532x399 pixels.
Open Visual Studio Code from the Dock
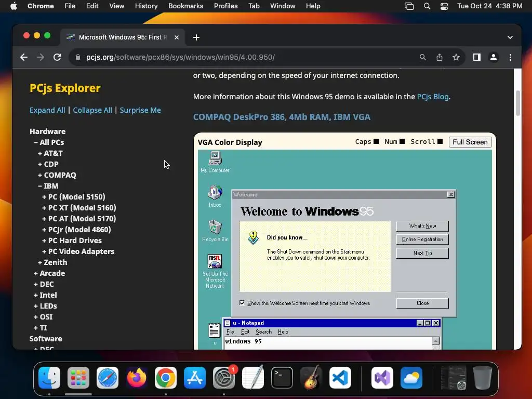[x=340, y=378]
